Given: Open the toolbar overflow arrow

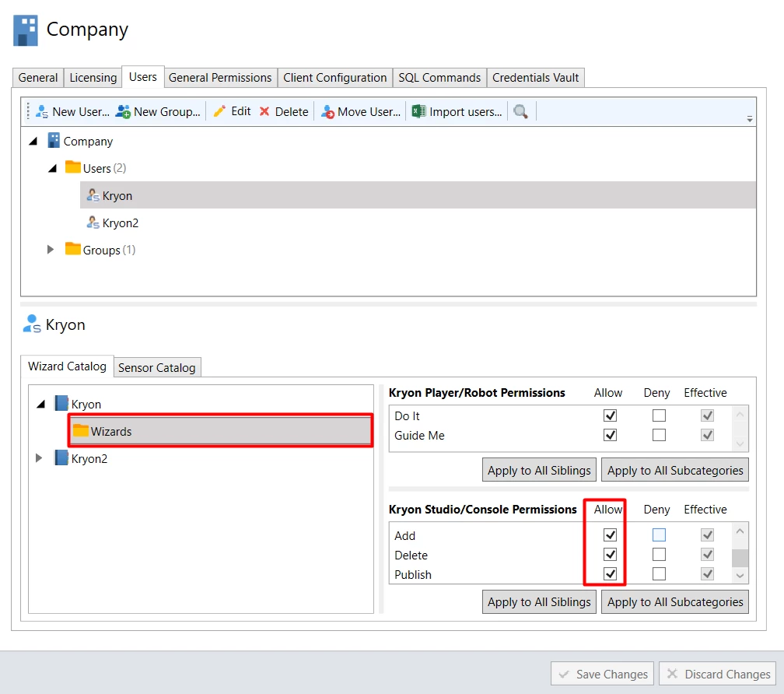Looking at the screenshot, I should coord(750,119).
